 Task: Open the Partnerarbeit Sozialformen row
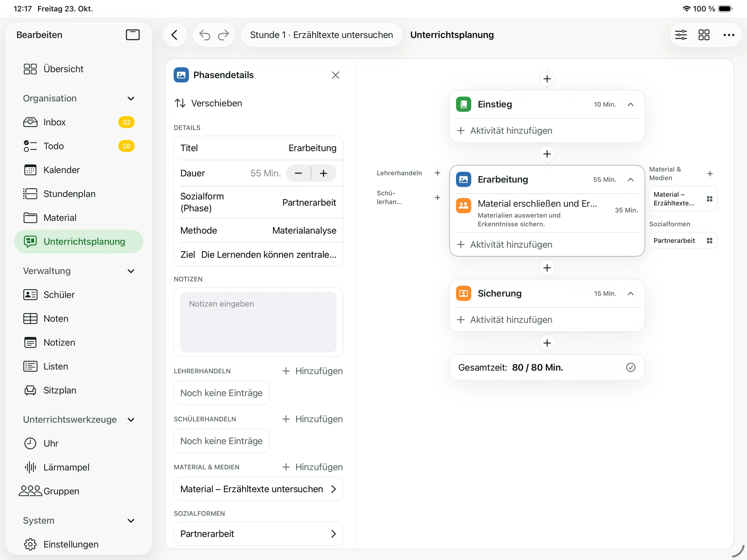(x=258, y=534)
